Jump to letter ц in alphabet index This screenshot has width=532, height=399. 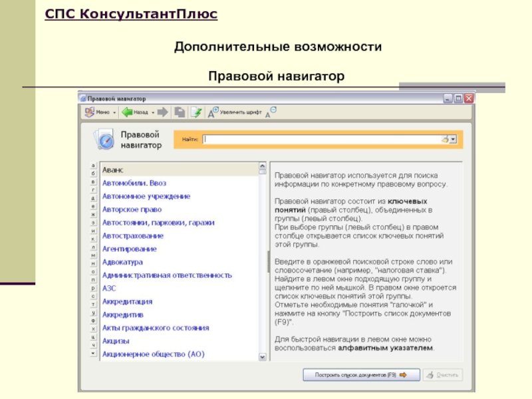coord(93,337)
